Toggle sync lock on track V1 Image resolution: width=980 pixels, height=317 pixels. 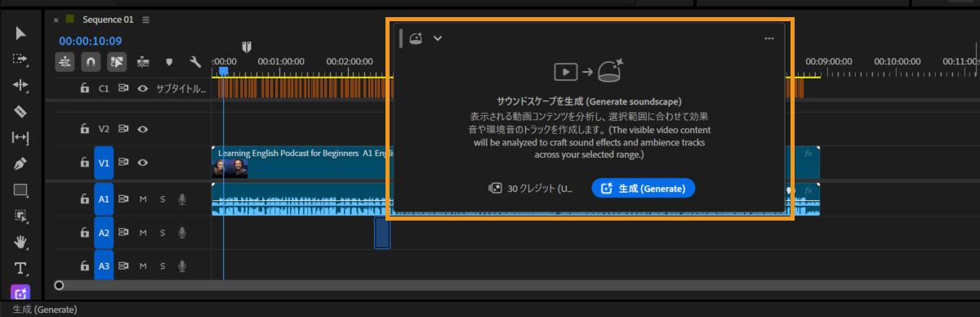(124, 163)
